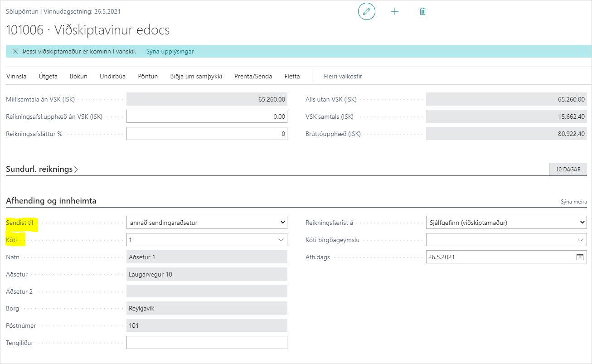Image resolution: width=592 pixels, height=364 pixels.
Task: Open the Undirbúa menu
Action: pyautogui.click(x=112, y=76)
